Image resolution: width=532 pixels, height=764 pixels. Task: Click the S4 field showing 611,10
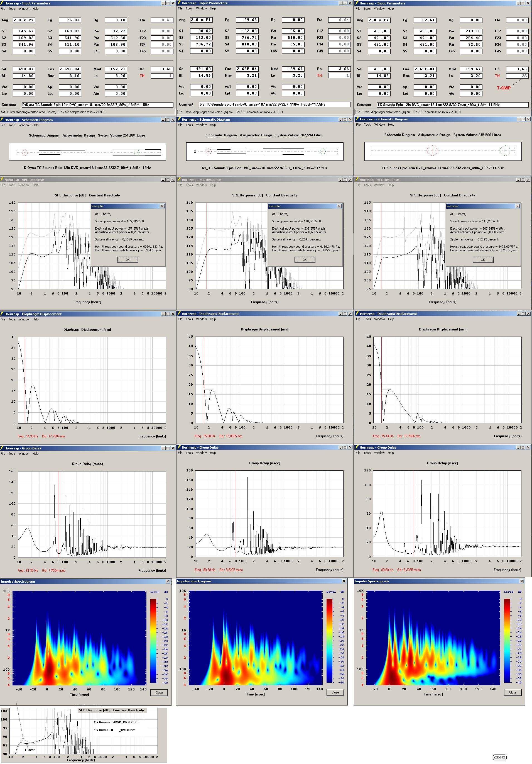point(70,45)
